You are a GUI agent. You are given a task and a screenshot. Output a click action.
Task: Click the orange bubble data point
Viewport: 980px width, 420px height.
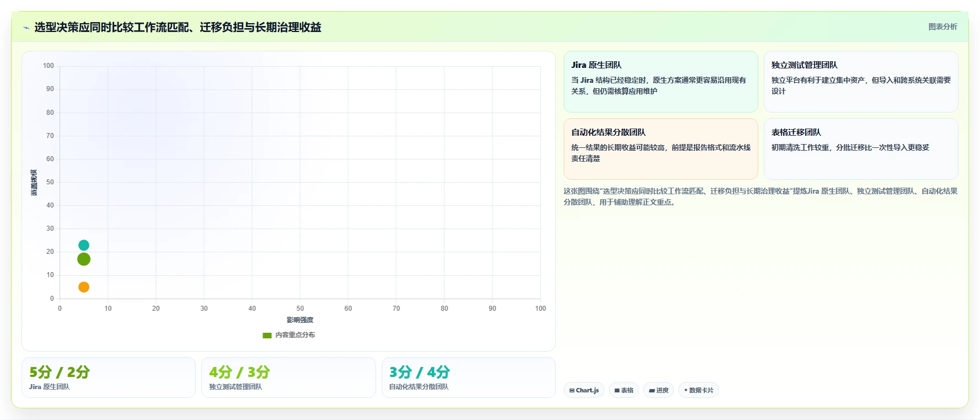(x=84, y=287)
